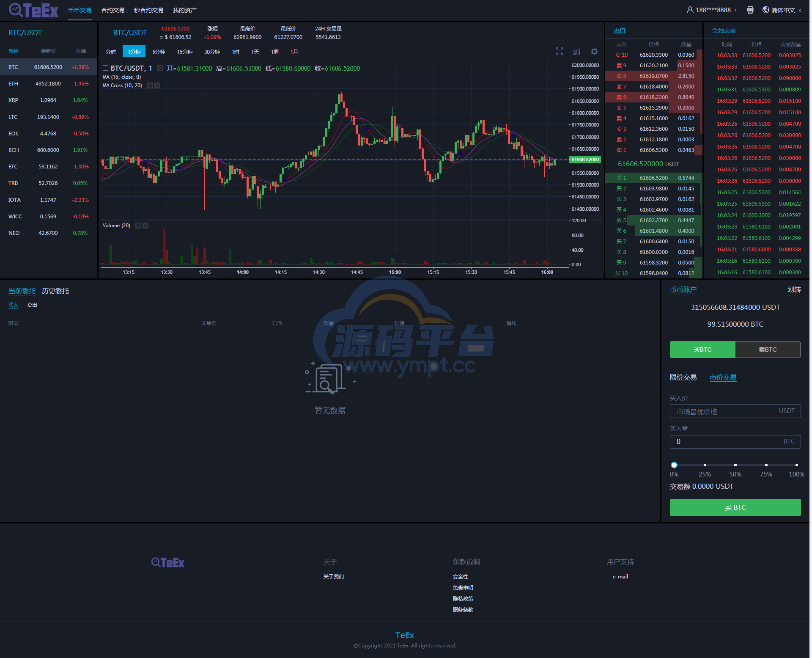Select the 1时 chart interval
The image size is (812, 658).
coord(236,52)
